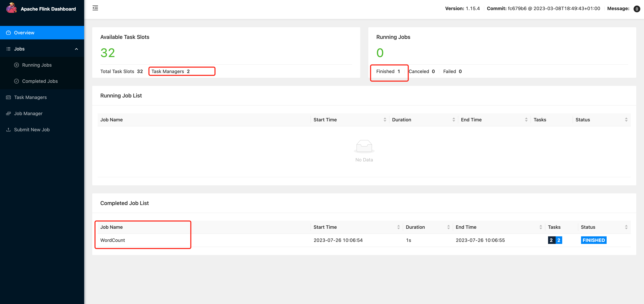Viewport: 644px width, 304px height.
Task: Click the Job Manager build icon
Action: 8,113
